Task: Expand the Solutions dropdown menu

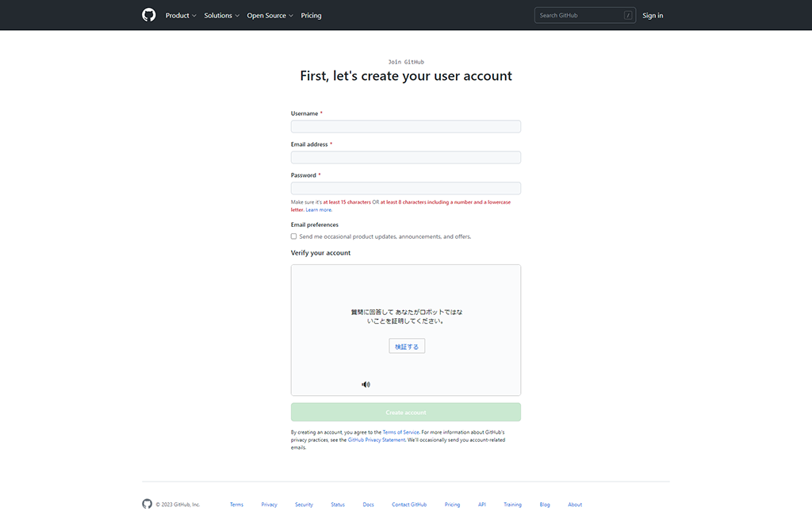Action: (x=221, y=15)
